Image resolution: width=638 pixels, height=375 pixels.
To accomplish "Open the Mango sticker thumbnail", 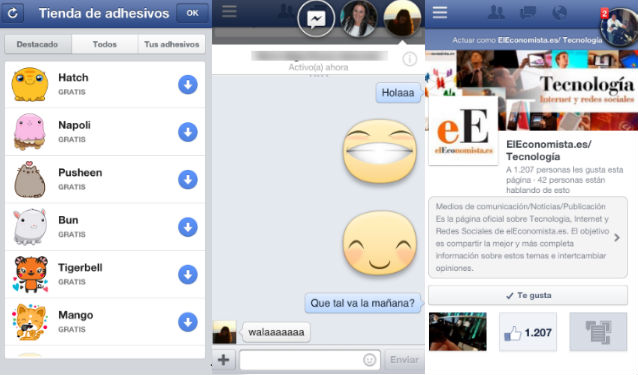I will pos(30,322).
